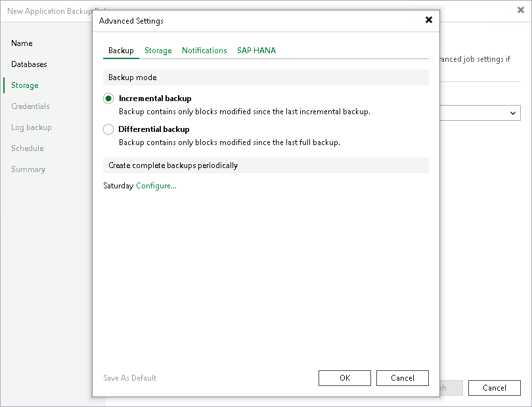The height and width of the screenshot is (407, 532).
Task: Click Save As Default
Action: click(x=129, y=377)
